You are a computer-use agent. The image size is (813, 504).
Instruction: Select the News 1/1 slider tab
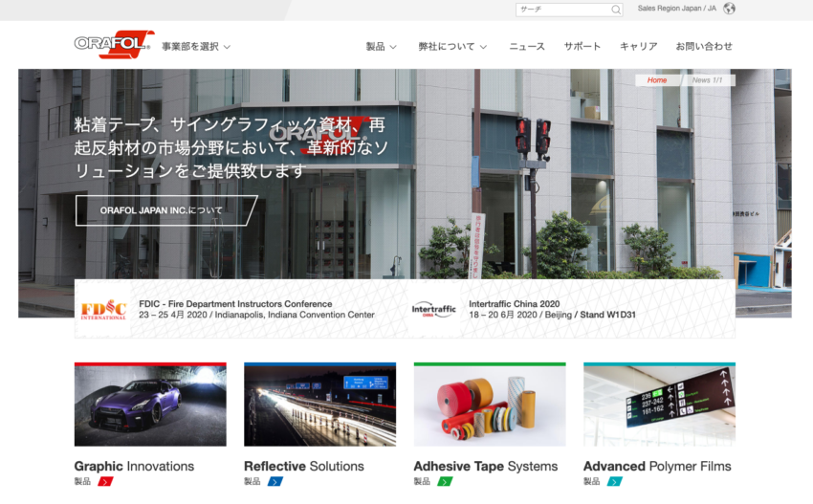coord(707,80)
